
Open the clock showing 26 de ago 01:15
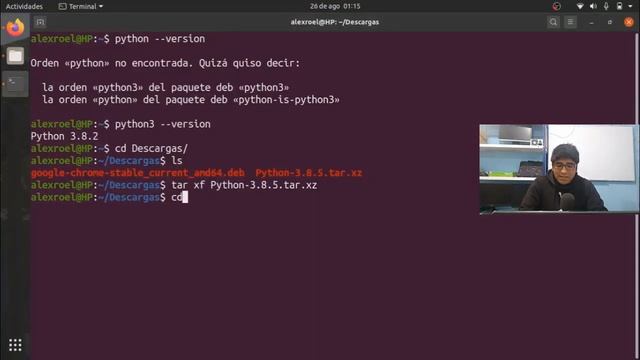pos(335,6)
